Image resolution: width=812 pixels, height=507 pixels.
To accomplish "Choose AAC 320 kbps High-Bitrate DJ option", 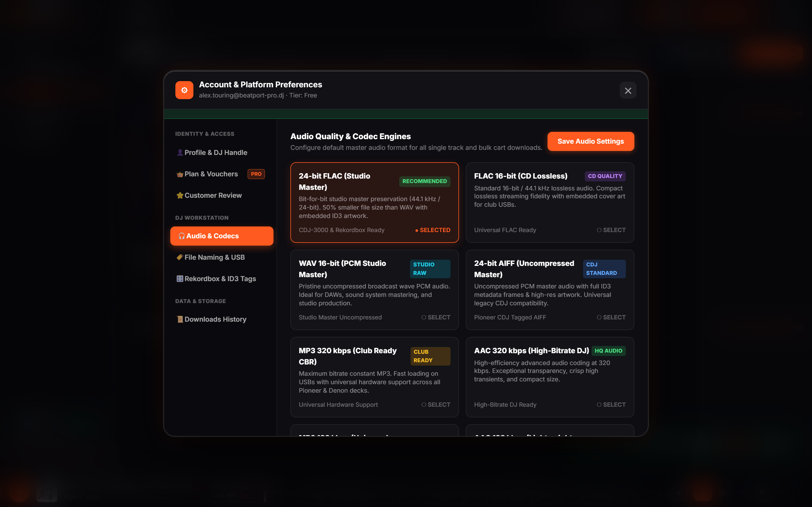I will (x=611, y=405).
